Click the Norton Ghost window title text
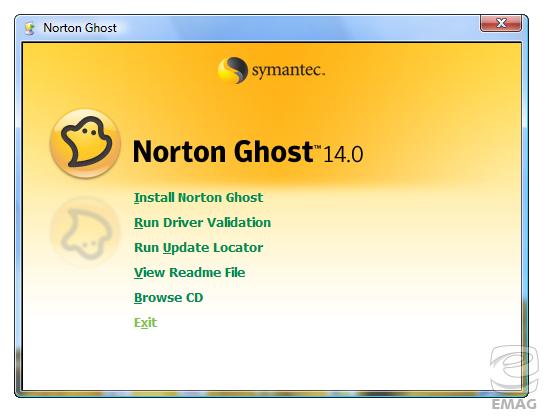The height and width of the screenshot is (416, 547). (80, 28)
